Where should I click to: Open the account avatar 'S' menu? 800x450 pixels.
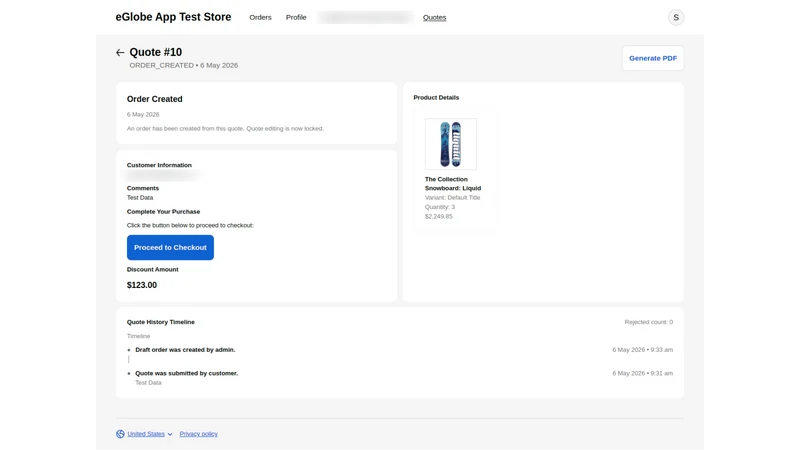click(676, 17)
